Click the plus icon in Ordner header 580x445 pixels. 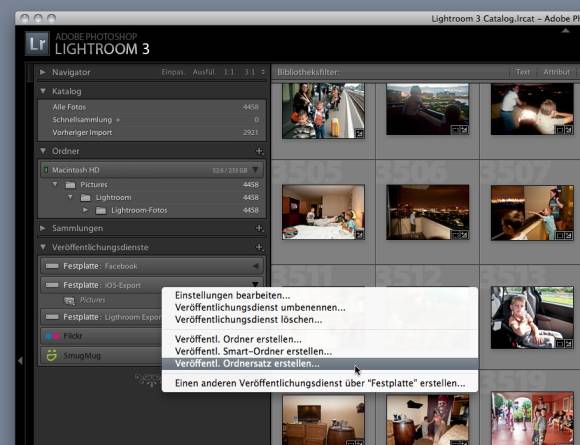[x=259, y=151]
